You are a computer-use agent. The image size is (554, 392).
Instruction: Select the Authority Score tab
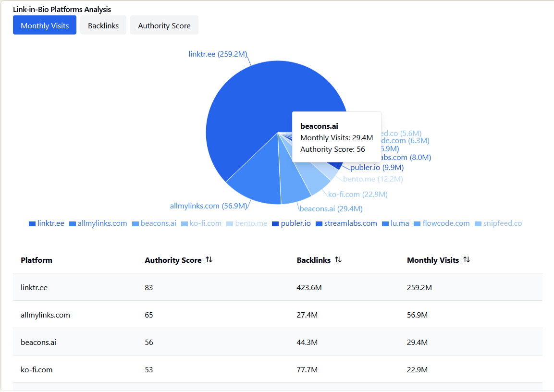164,25
